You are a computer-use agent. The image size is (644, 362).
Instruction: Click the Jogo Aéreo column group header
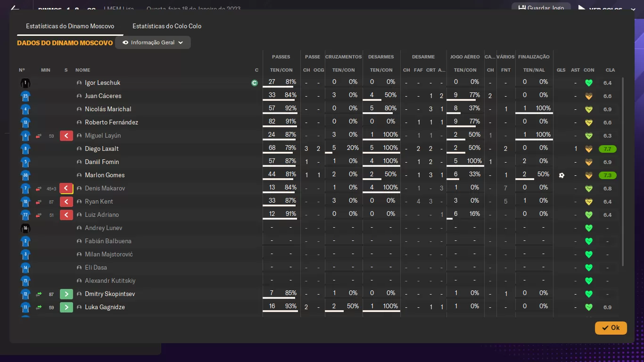(465, 57)
